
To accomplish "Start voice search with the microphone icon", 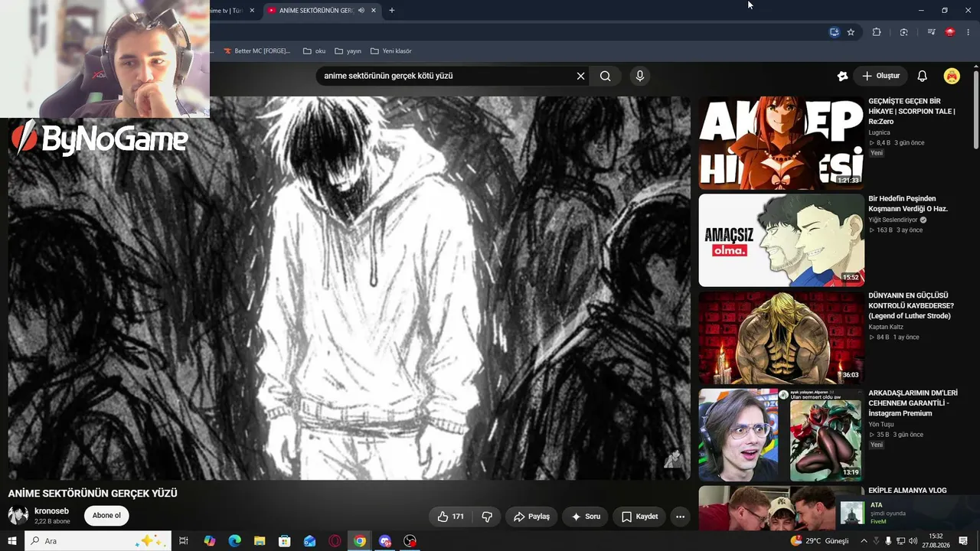I will tap(640, 76).
